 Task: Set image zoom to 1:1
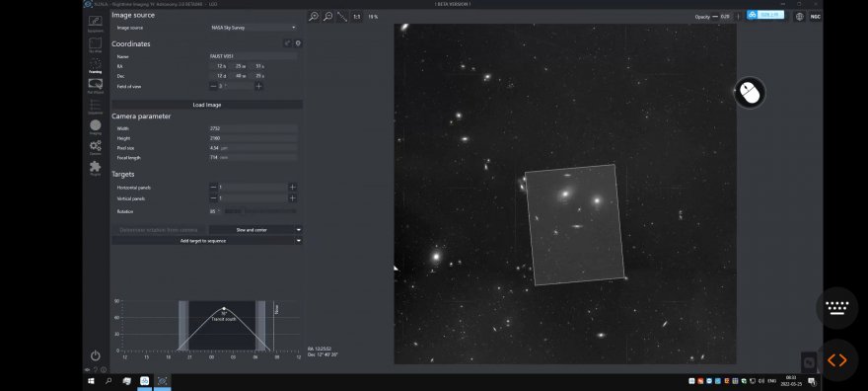[356, 17]
